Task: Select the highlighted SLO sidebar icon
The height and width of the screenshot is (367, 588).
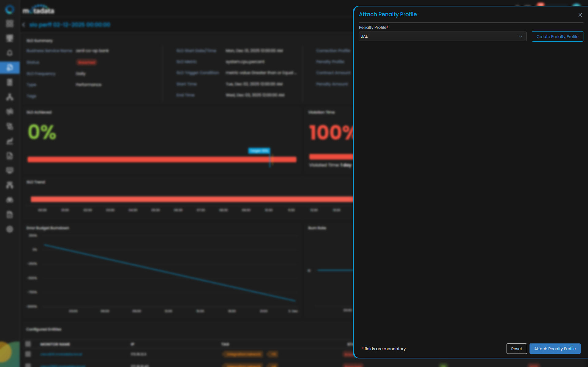Action: (x=10, y=67)
